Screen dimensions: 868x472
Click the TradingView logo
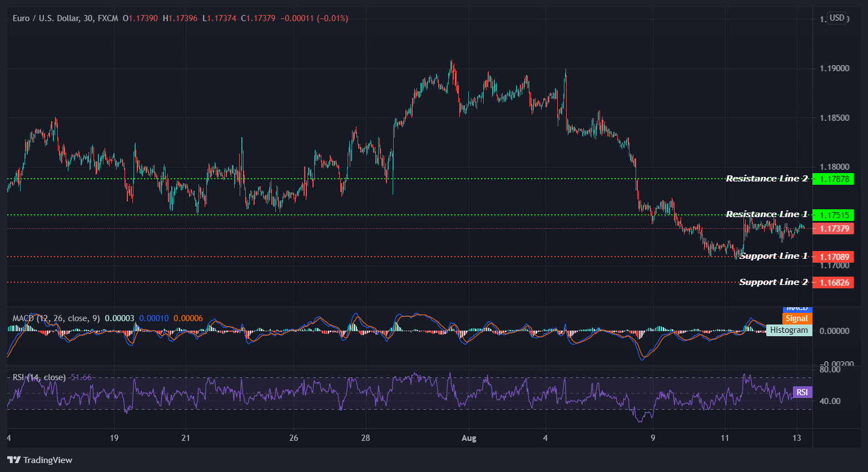39,460
